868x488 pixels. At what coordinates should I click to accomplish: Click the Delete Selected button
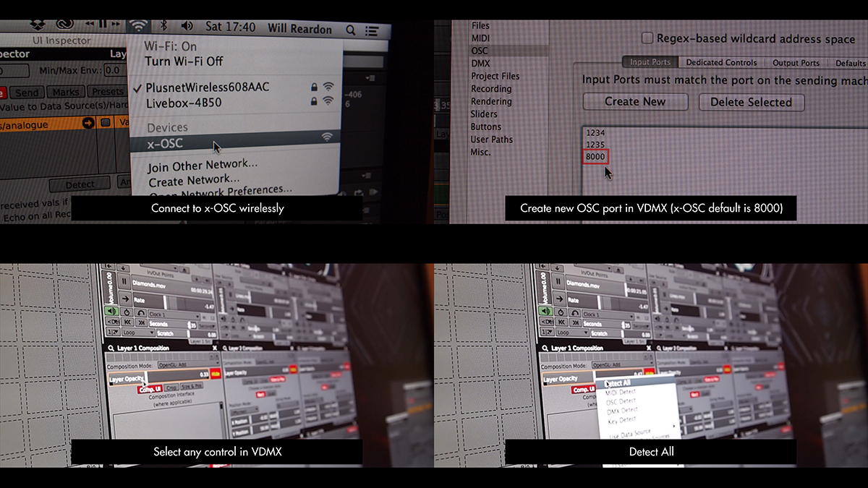pyautogui.click(x=751, y=103)
